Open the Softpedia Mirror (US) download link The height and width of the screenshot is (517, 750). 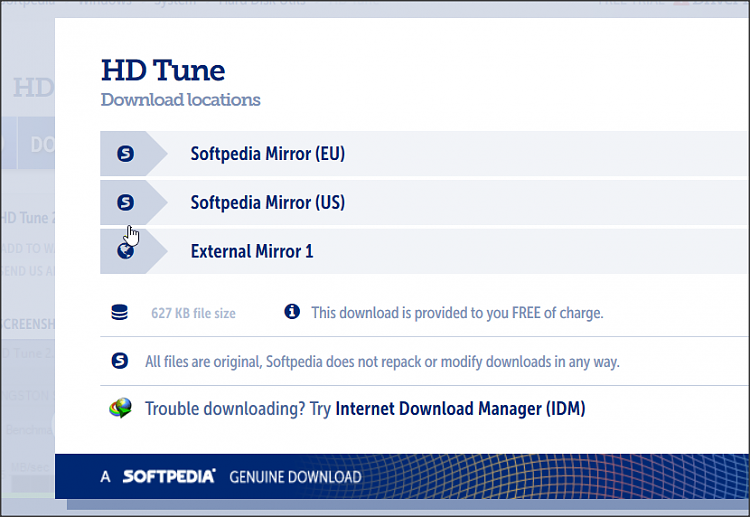pos(425,202)
